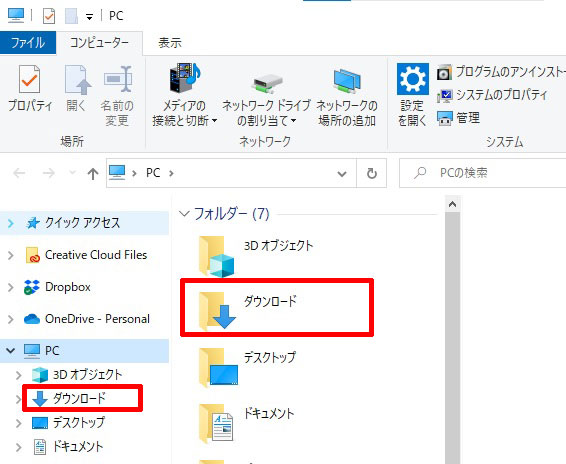Viewport: 566px width, 464px height.
Task: Click the Forward navigation arrow
Action: pos(49,173)
